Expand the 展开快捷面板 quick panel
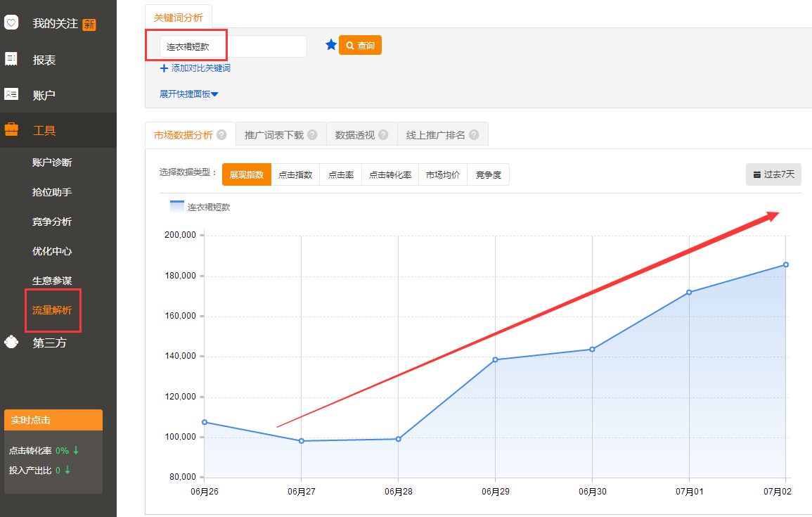Image resolution: width=812 pixels, height=517 pixels. (189, 94)
